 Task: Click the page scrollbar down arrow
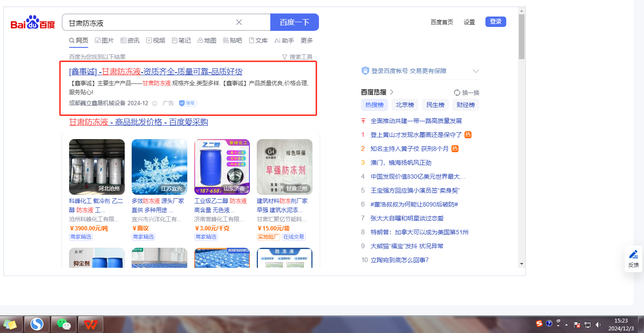pos(521,264)
